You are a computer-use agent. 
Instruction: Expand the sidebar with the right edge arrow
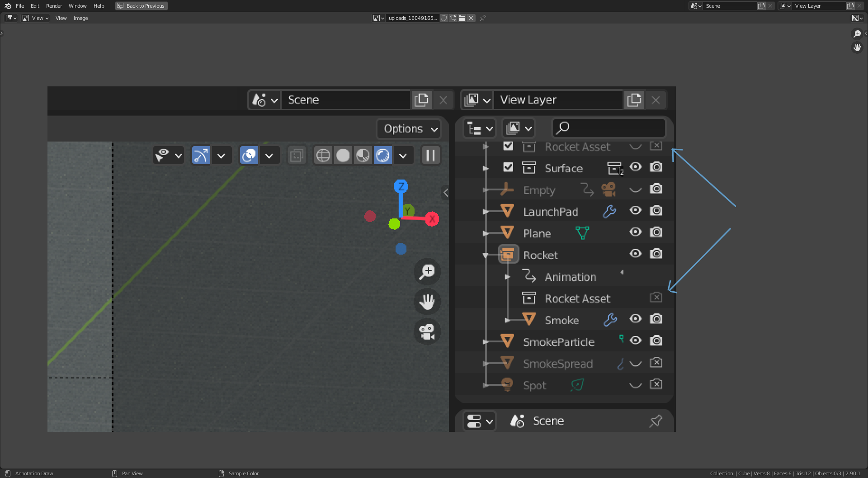click(x=866, y=33)
